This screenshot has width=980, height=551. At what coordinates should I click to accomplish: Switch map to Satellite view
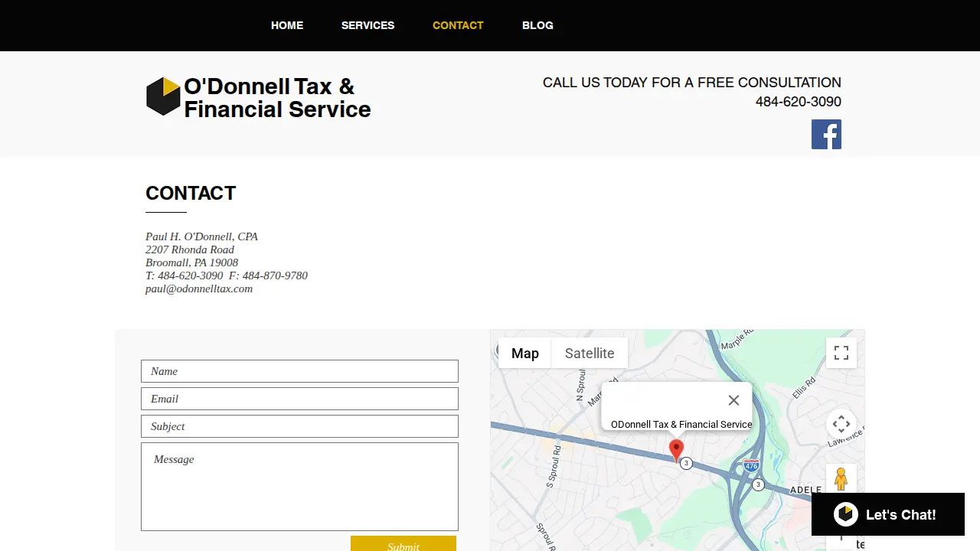click(590, 353)
